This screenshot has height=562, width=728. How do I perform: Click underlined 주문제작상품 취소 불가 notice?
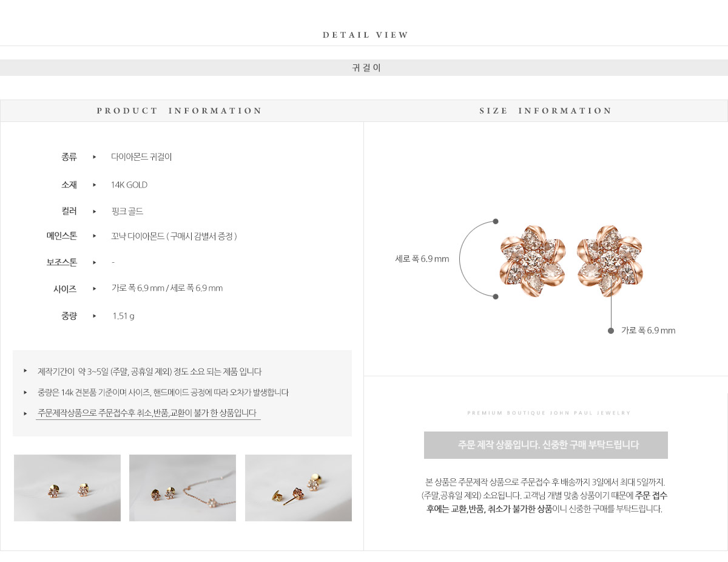pos(147,413)
